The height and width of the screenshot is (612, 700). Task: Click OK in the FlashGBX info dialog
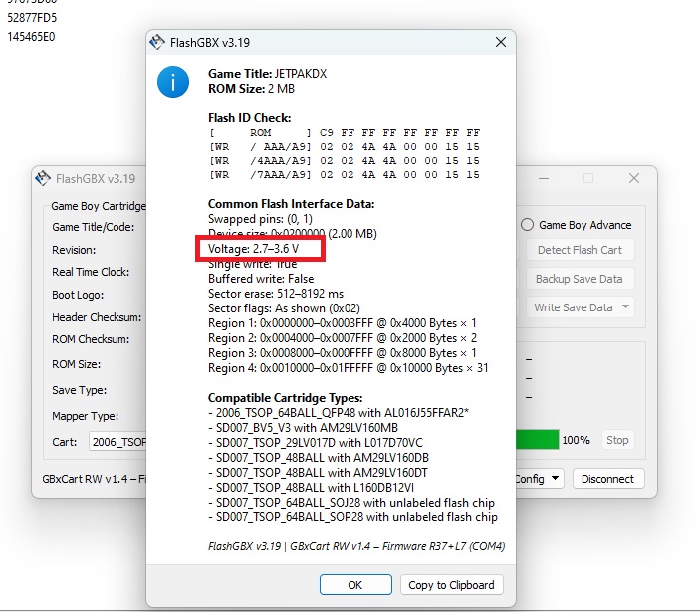[355, 585]
